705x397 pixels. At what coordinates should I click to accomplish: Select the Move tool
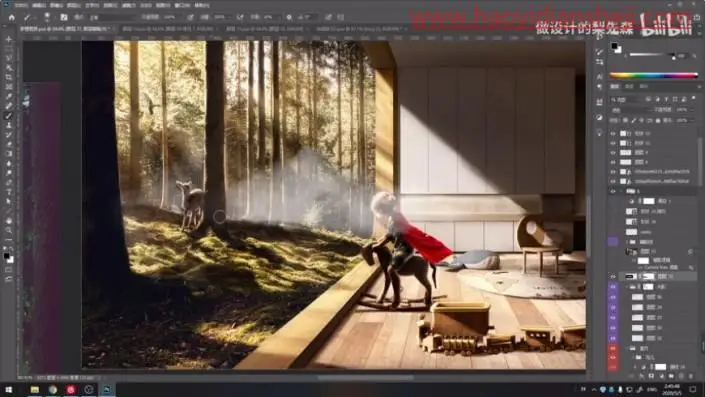[9, 39]
